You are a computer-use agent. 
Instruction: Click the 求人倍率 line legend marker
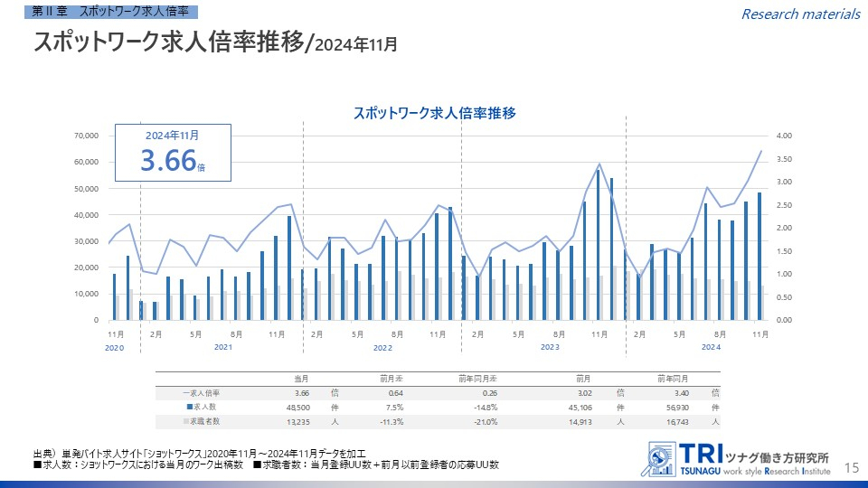184,393
